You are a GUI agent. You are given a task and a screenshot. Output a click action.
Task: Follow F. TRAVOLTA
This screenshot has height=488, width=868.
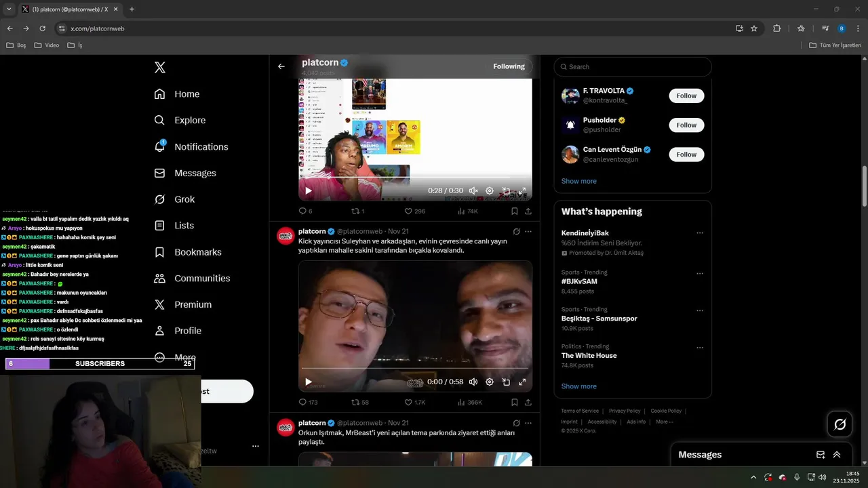[x=686, y=96]
